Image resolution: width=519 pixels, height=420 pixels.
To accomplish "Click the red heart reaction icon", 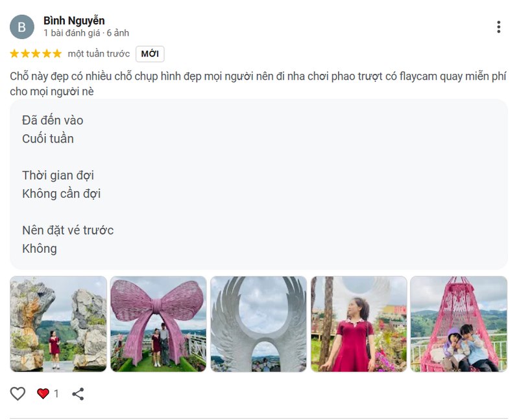I will [x=43, y=393].
